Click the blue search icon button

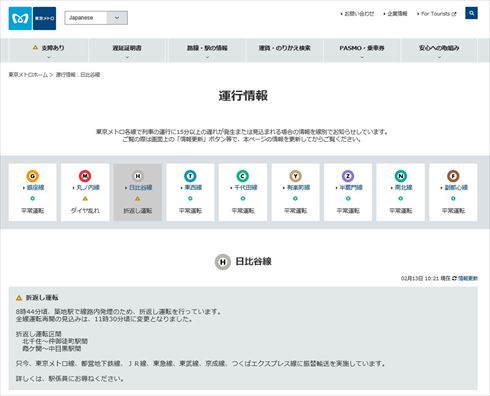point(471,13)
